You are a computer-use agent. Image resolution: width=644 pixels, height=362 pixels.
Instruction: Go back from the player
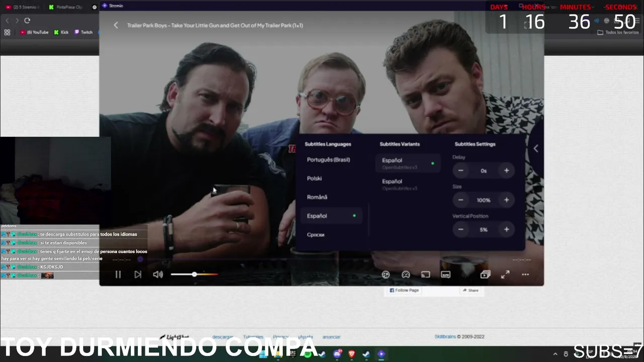[116, 25]
